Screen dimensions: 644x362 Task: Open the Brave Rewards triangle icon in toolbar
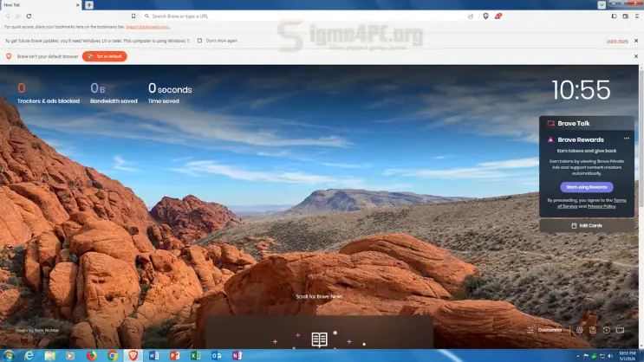pyautogui.click(x=498, y=16)
